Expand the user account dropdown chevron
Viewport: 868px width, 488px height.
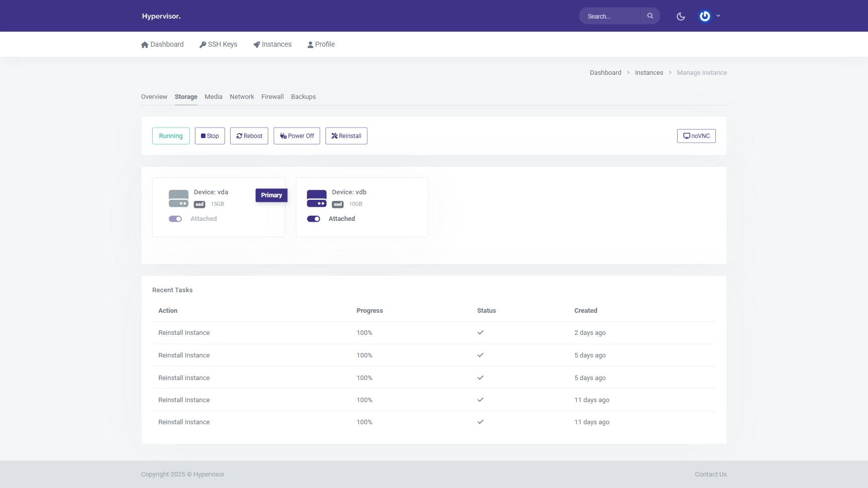pos(718,16)
